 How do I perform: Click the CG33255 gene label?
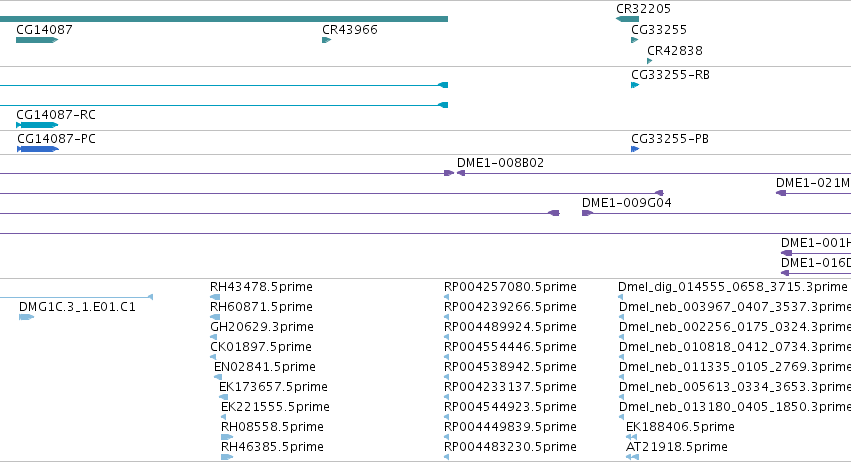659,30
